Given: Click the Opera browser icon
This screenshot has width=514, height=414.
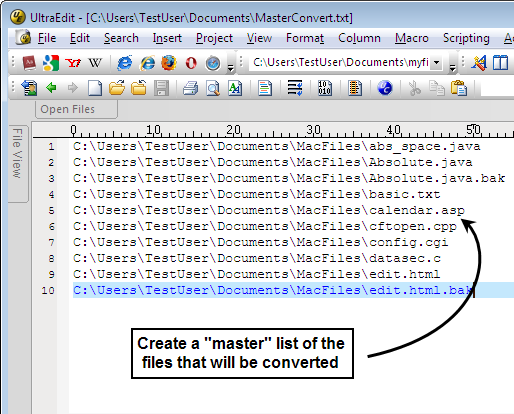Looking at the screenshot, I should (191, 63).
